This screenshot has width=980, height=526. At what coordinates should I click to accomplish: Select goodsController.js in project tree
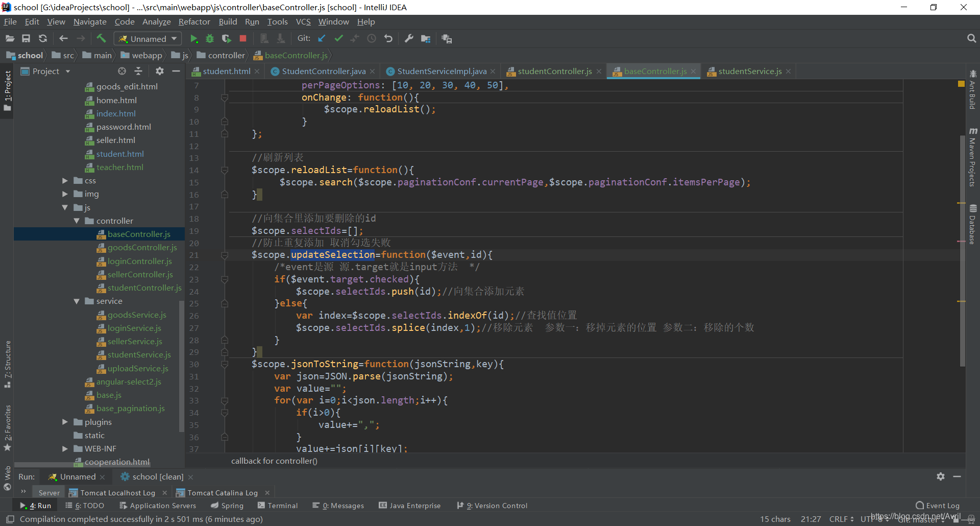142,248
